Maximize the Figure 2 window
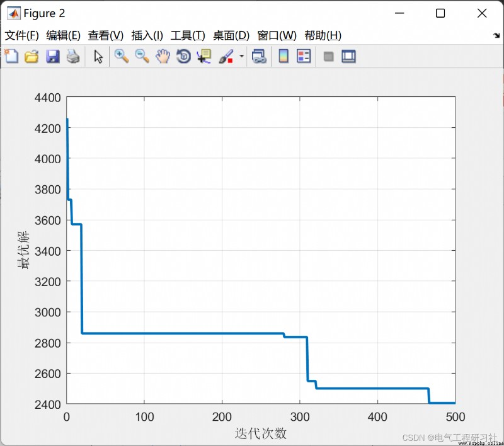 (x=440, y=13)
